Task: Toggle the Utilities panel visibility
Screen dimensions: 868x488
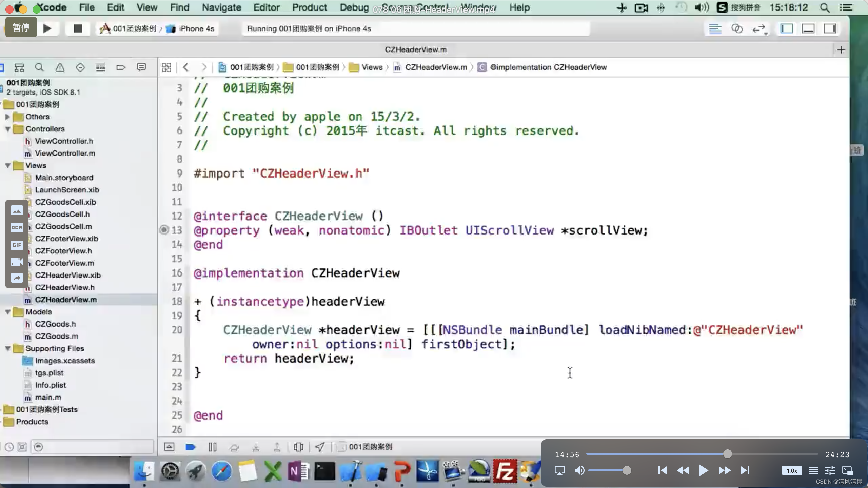Action: (830, 29)
